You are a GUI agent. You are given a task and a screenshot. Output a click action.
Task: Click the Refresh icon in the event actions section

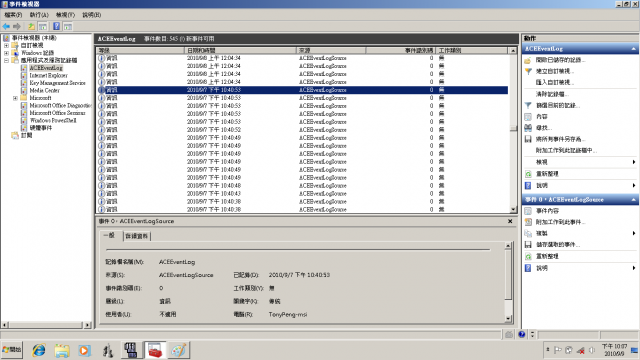click(x=528, y=256)
